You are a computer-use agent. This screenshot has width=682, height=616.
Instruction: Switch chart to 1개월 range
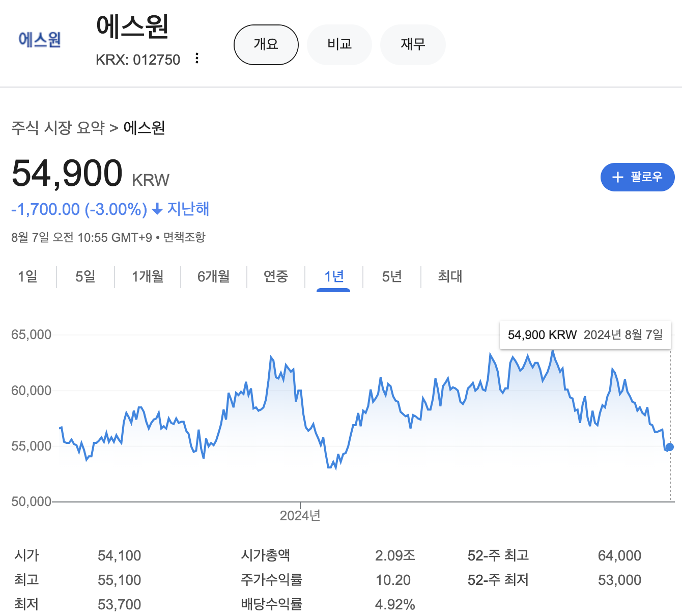point(148,276)
